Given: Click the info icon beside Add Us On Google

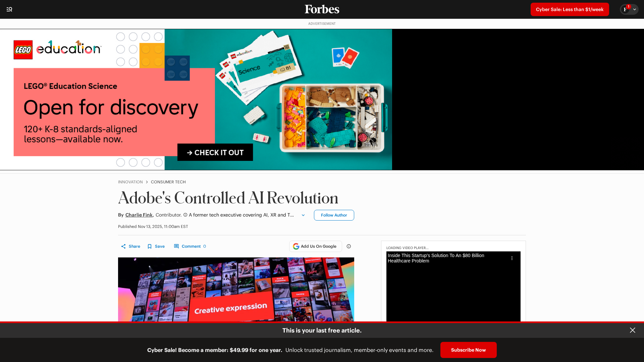Looking at the screenshot, I should [349, 246].
